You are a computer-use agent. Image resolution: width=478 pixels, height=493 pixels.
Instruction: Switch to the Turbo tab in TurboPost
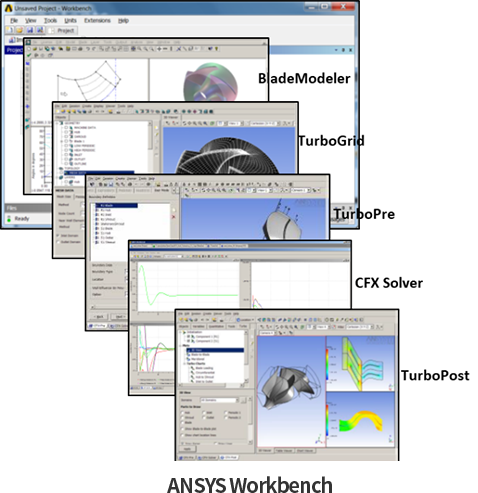[243, 326]
